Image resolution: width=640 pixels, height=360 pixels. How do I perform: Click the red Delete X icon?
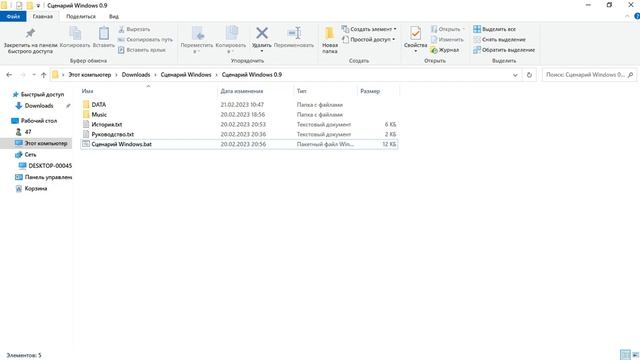[x=262, y=33]
